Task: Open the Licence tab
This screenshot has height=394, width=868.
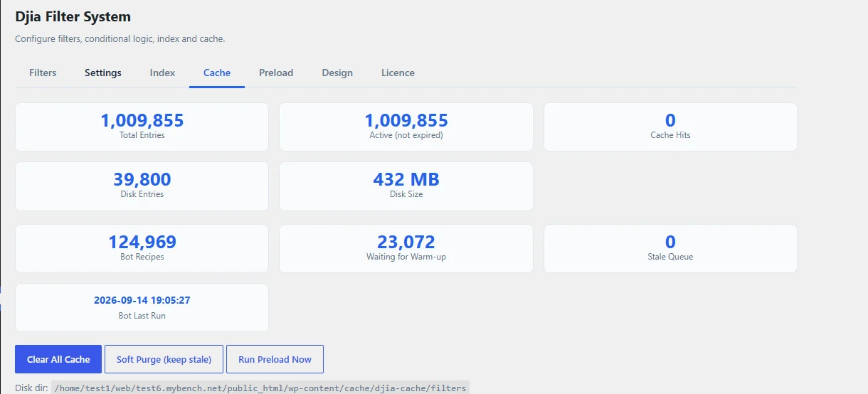Action: point(398,73)
